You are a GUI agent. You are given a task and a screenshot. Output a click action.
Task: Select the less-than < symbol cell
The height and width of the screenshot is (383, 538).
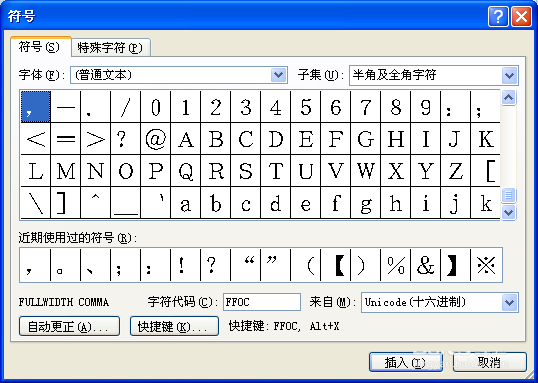point(36,139)
